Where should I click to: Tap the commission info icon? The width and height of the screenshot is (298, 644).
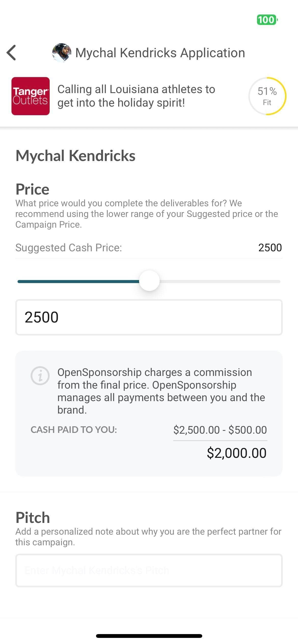click(40, 376)
